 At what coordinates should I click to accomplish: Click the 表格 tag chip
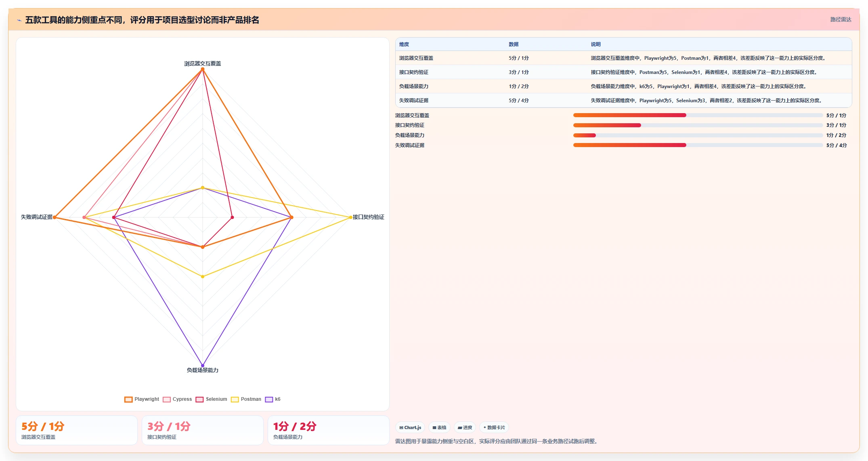point(439,427)
